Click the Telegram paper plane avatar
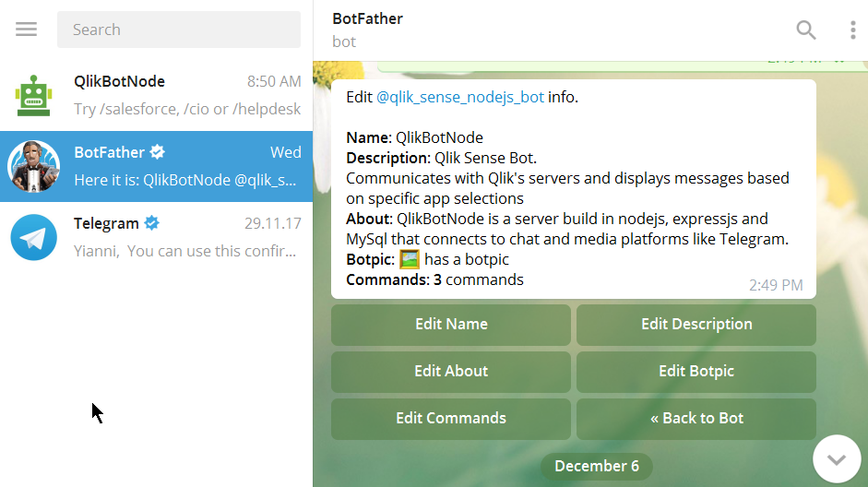The height and width of the screenshot is (487, 868). (x=34, y=237)
